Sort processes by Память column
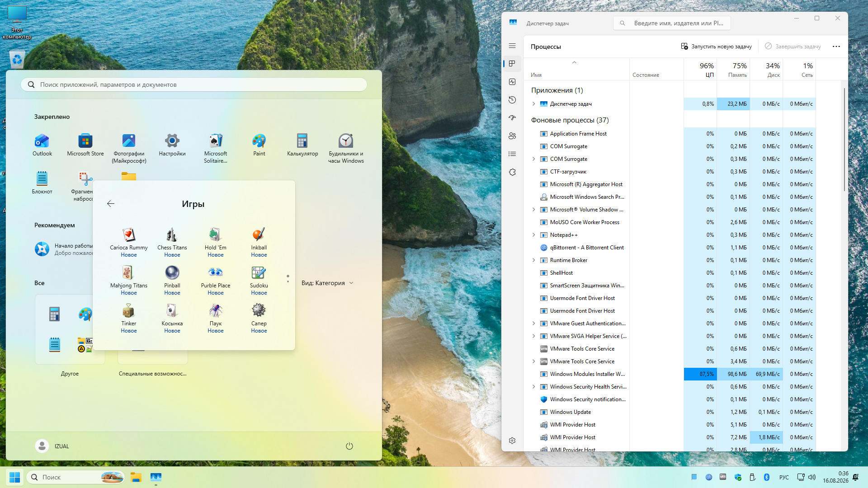 click(x=733, y=70)
